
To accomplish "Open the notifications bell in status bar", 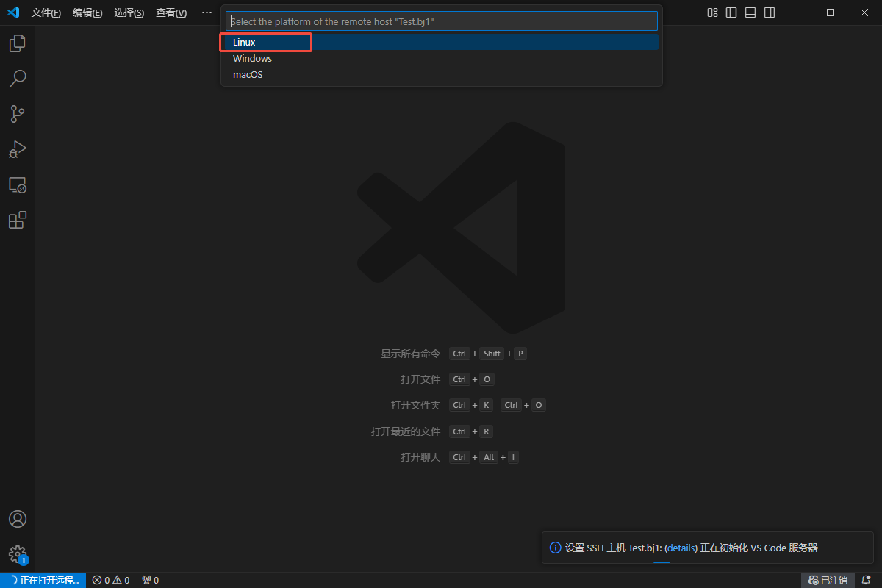I will (866, 581).
